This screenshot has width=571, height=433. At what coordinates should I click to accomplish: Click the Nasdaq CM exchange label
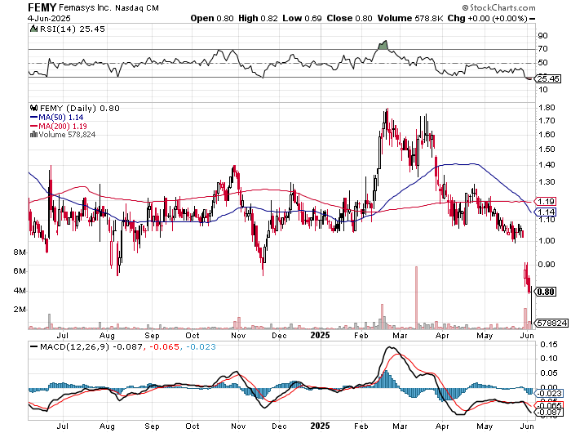(137, 8)
